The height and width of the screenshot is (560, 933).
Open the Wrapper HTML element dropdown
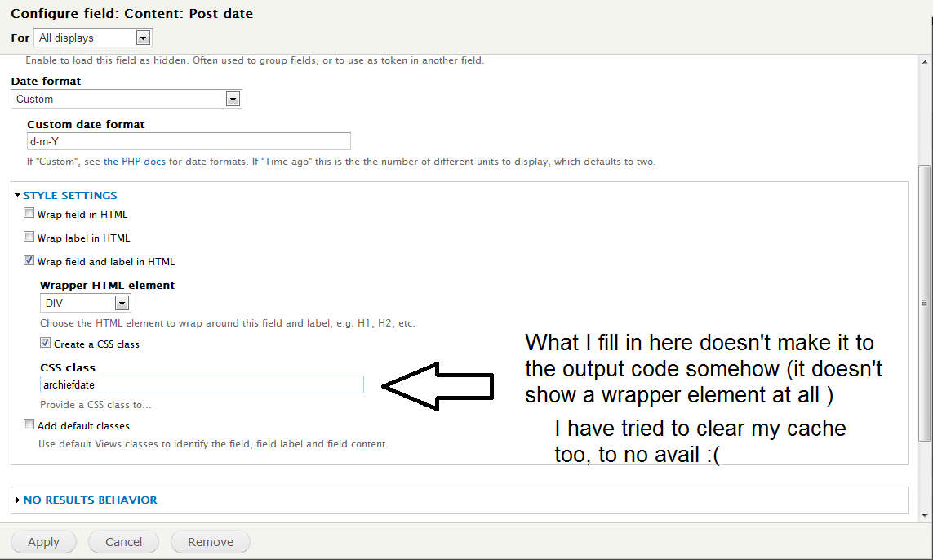86,303
